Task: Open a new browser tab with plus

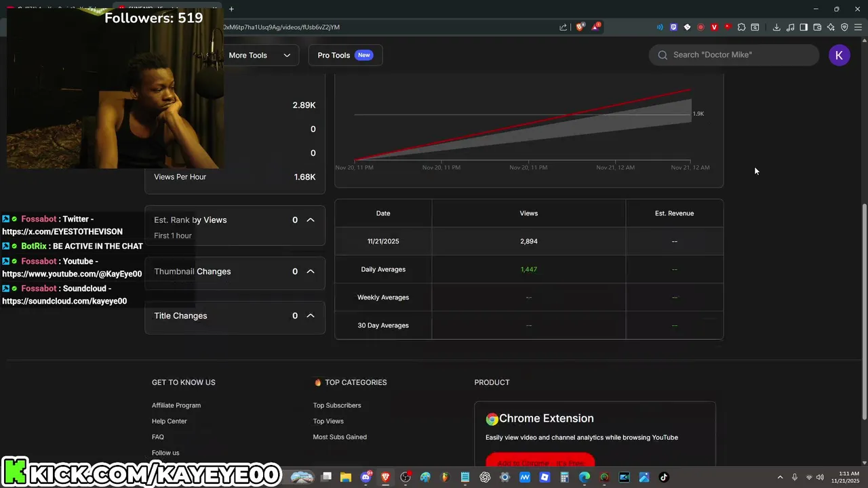Action: [231, 9]
